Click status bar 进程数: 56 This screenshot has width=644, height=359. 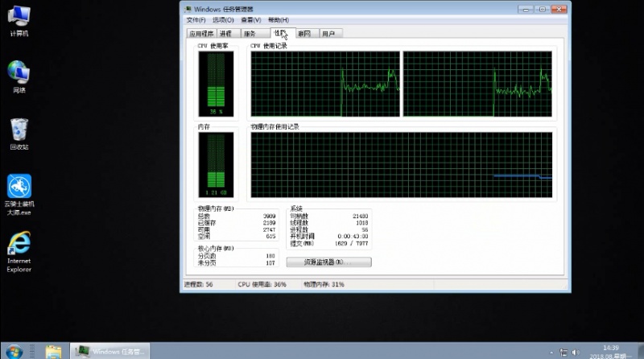[198, 284]
